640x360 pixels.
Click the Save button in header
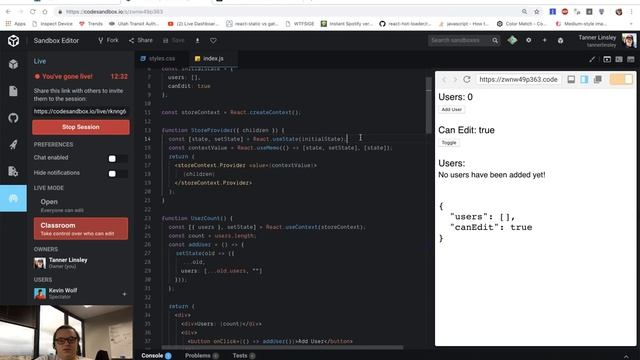[x=174, y=40]
